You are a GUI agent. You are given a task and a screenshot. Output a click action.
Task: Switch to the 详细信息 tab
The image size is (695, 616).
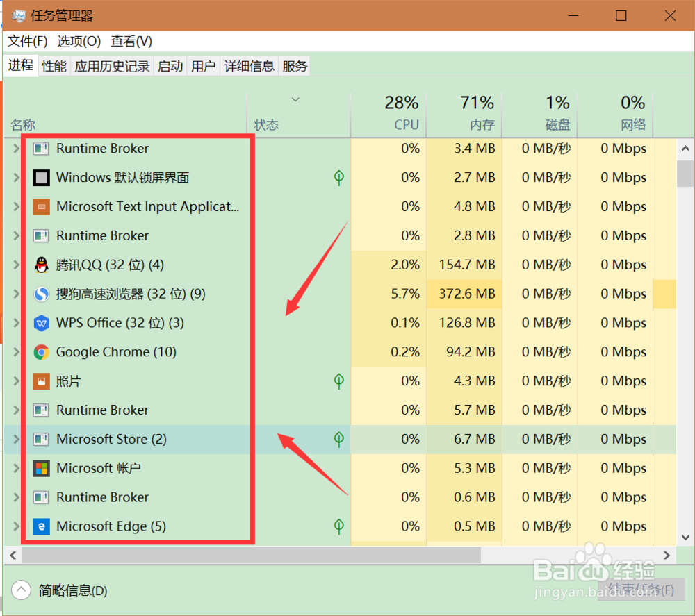(249, 66)
